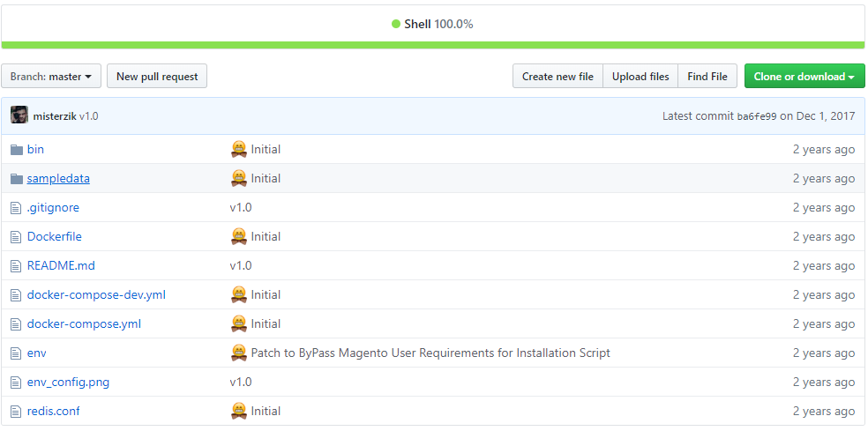The width and height of the screenshot is (868, 431).
Task: Click the redis.conf file icon
Action: 16,412
